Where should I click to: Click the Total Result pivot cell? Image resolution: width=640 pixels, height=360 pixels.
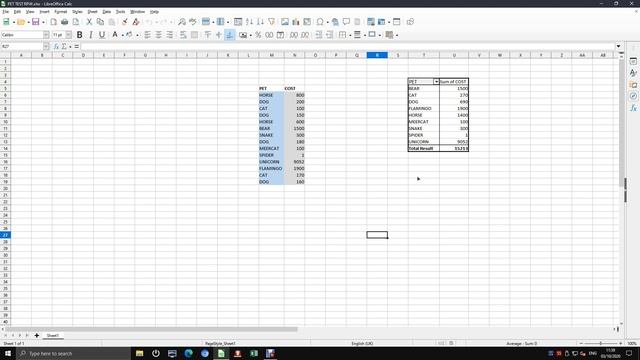tap(424, 149)
